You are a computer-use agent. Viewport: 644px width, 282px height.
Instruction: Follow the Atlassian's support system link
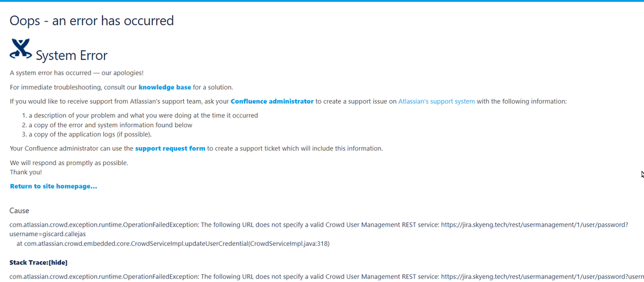pyautogui.click(x=436, y=101)
